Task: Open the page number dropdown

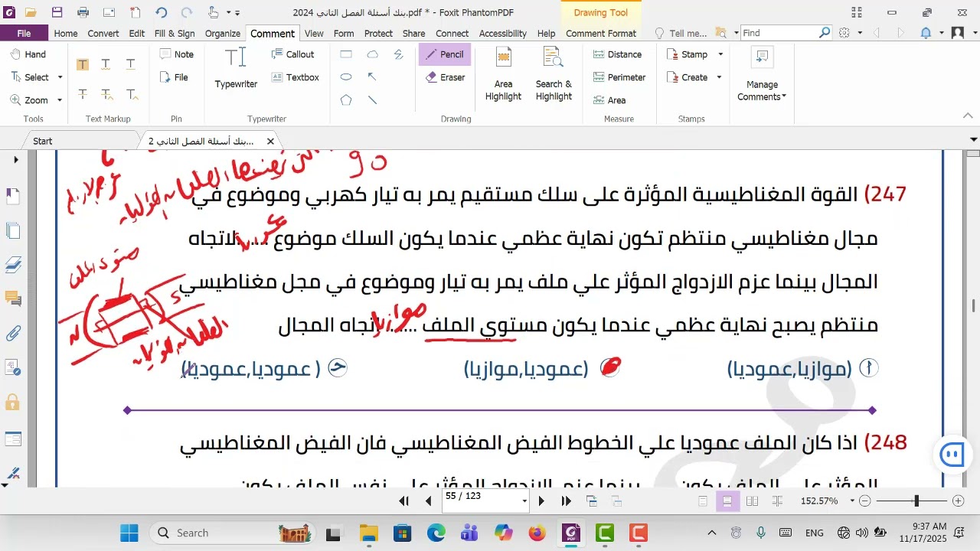Action: tap(524, 501)
